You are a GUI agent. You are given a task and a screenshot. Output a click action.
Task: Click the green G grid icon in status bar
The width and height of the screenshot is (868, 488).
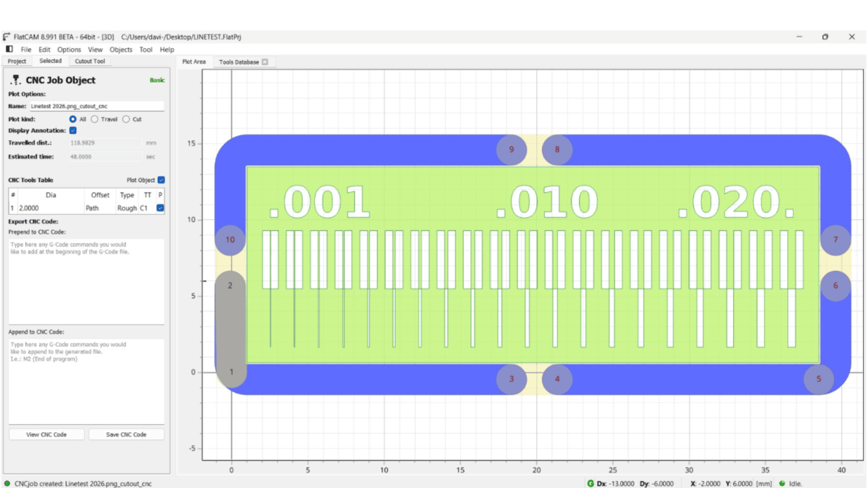(x=590, y=483)
